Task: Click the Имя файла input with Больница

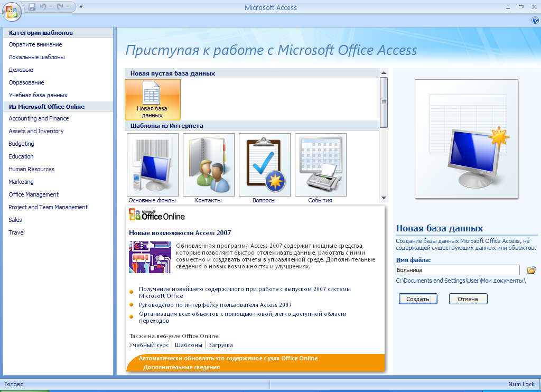Action: pos(458,270)
